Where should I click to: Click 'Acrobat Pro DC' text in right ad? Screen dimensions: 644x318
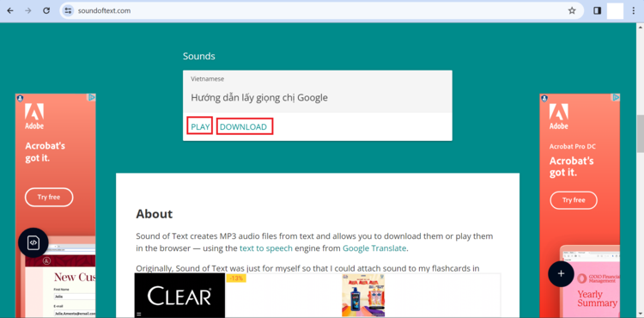tap(573, 147)
